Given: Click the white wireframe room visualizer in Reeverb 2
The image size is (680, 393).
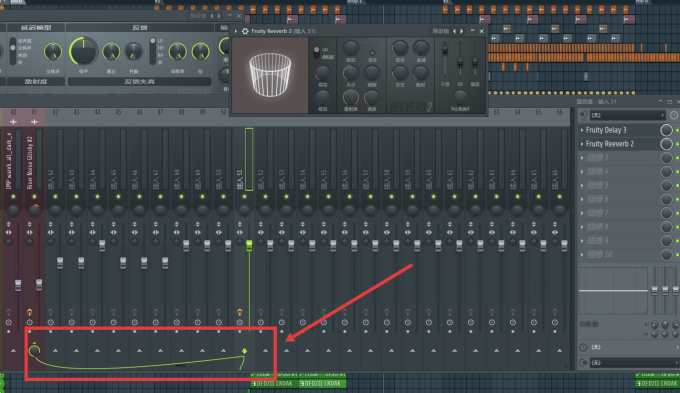Looking at the screenshot, I should pyautogui.click(x=270, y=75).
